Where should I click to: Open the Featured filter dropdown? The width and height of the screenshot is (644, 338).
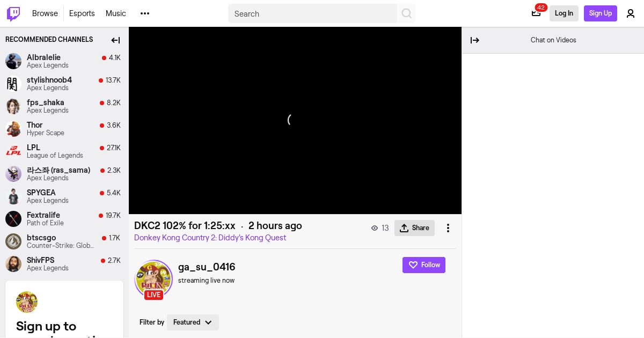click(x=193, y=322)
